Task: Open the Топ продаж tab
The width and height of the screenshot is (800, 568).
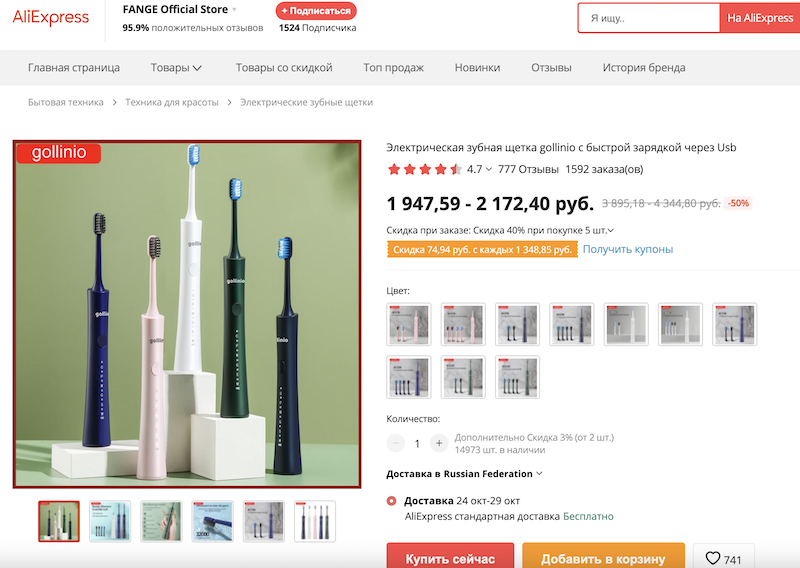Action: (393, 67)
